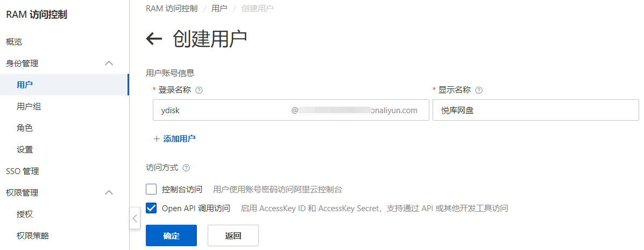Uncheck the Open API 调用访问 checkbox
Image resolution: width=644 pixels, height=250 pixels.
coord(151,208)
